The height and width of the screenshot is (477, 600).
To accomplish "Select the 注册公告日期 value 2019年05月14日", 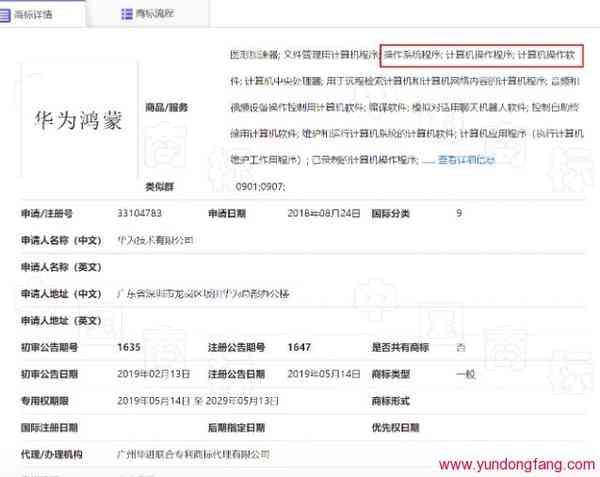I will [x=324, y=374].
